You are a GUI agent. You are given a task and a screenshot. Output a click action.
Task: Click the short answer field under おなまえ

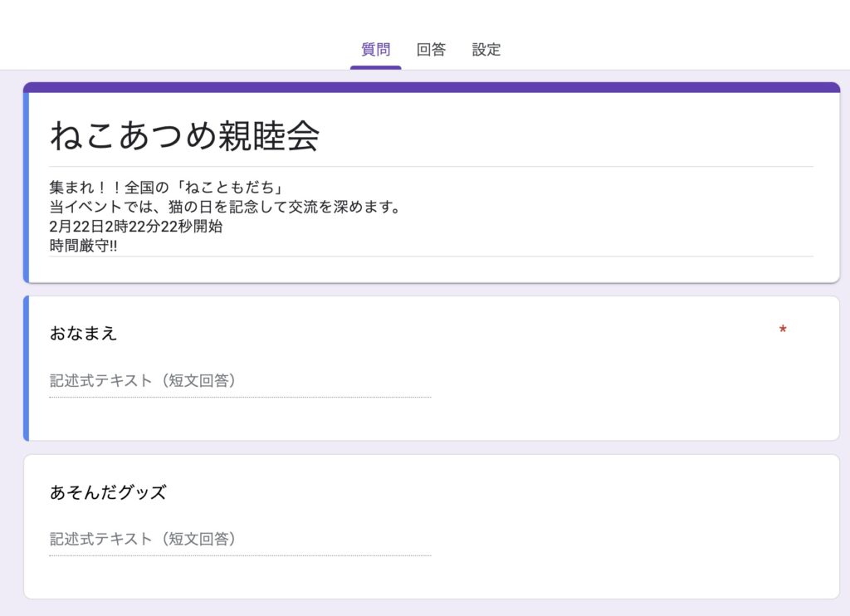tap(240, 381)
